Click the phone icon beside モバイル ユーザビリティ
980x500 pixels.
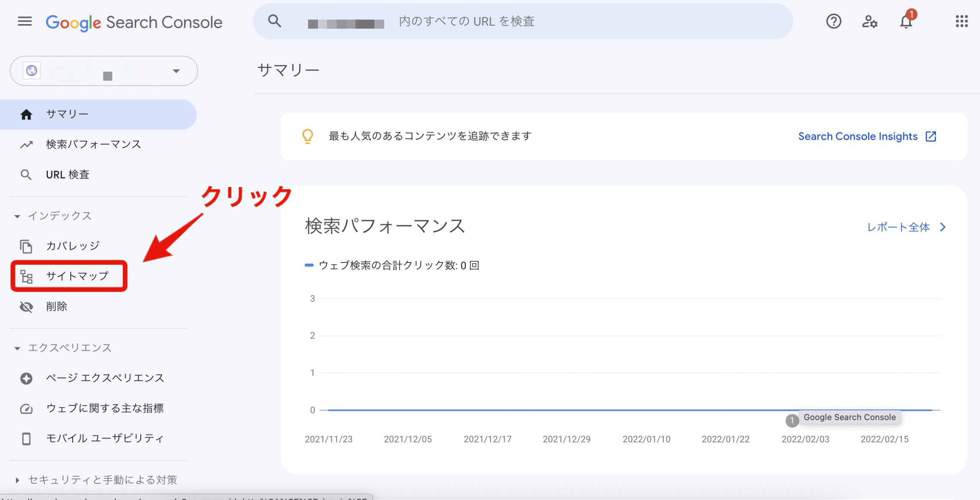[26, 439]
